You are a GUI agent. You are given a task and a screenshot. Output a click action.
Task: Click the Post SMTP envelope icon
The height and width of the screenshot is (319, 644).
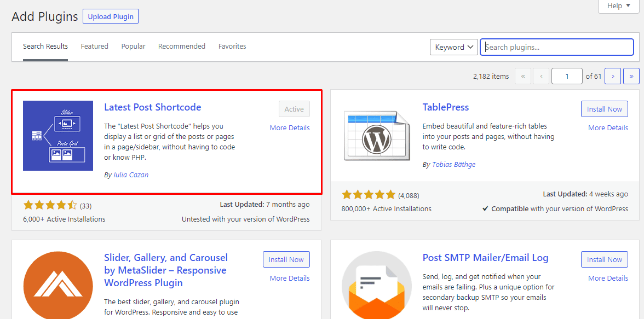pyautogui.click(x=377, y=285)
